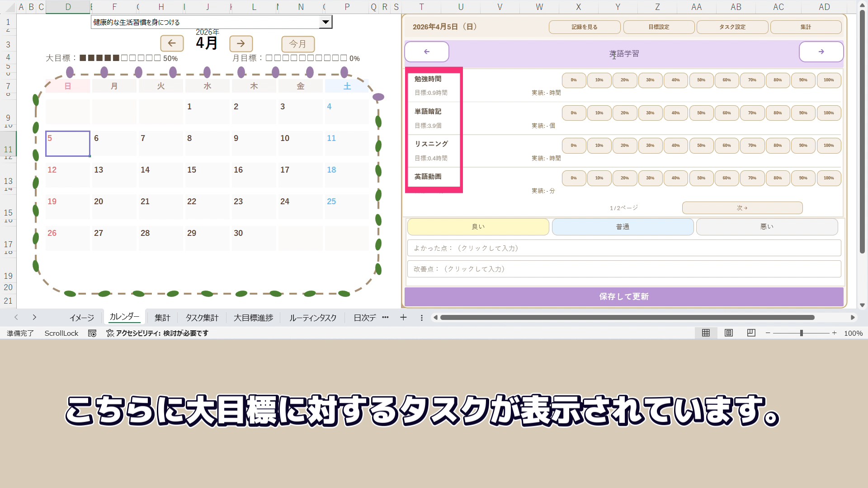Screen dimensions: 868x488
Task: Select Normal view icon in status bar
Action: tap(706, 333)
